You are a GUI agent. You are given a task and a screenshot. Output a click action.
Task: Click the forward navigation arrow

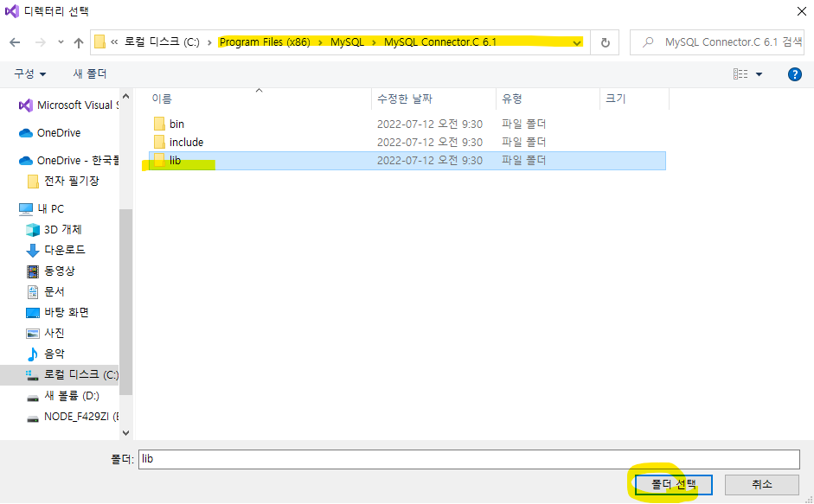point(40,42)
